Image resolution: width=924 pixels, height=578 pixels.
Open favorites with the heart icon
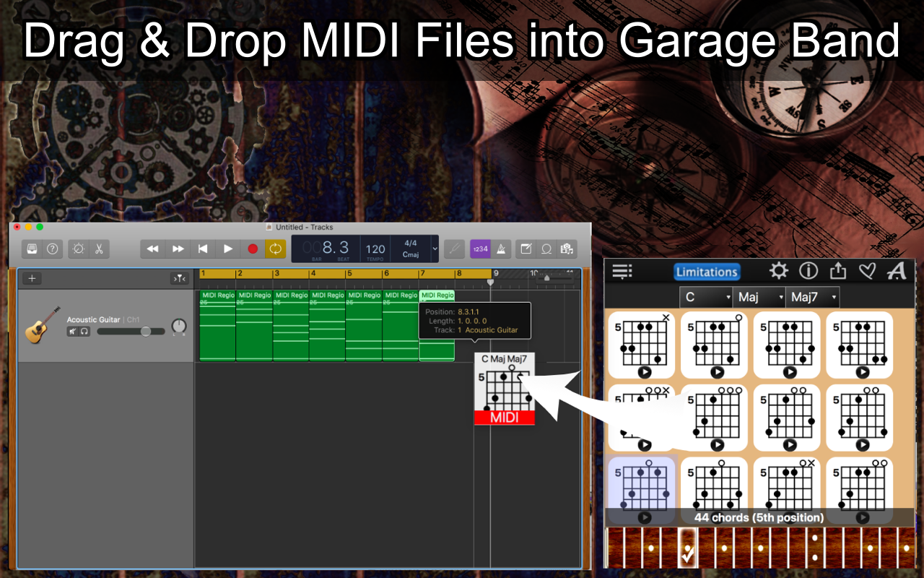(867, 271)
